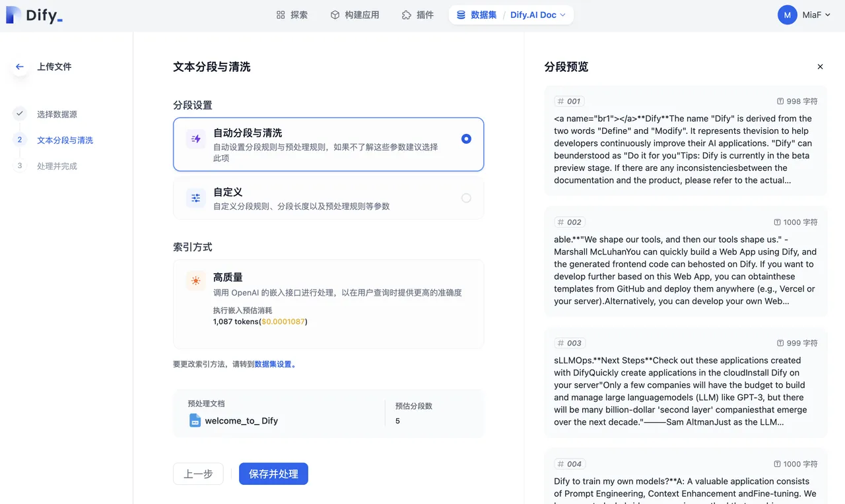This screenshot has width=845, height=504.
Task: Open the 文本分段与清洗 step
Action: 65,140
